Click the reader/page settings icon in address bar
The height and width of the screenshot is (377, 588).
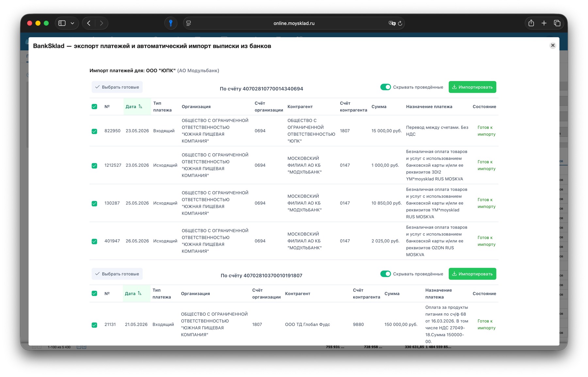point(188,23)
